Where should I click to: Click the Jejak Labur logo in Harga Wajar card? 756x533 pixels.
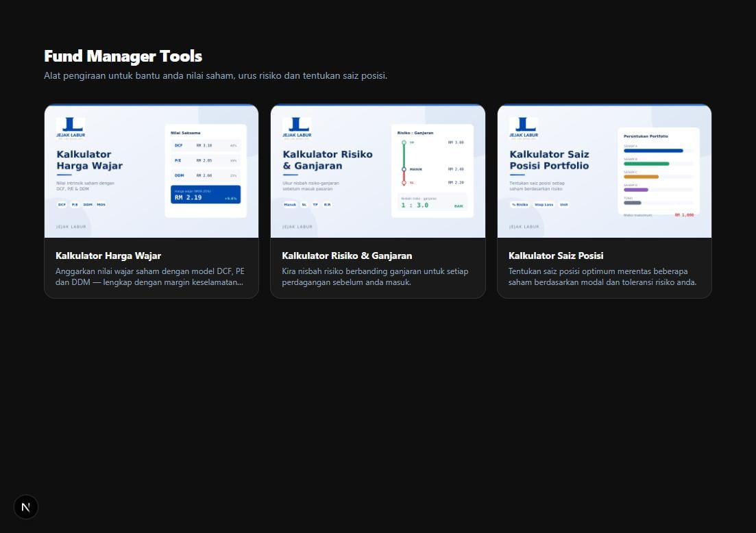pos(71,127)
